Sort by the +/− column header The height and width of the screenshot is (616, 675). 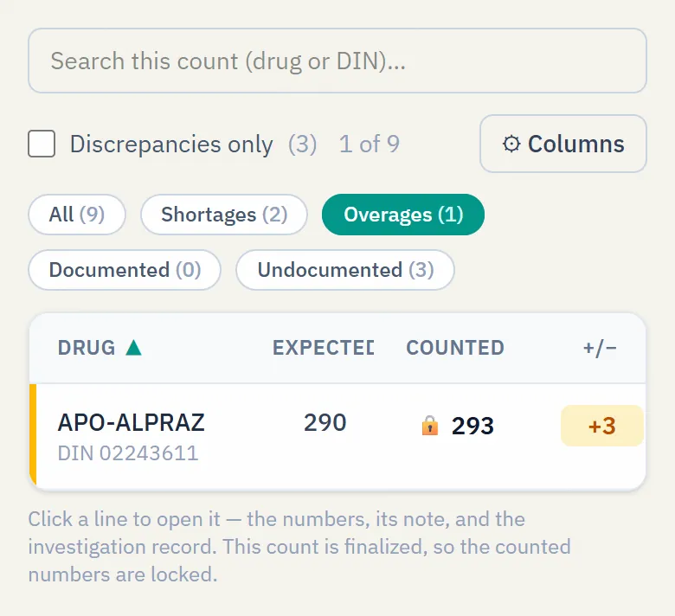click(600, 348)
